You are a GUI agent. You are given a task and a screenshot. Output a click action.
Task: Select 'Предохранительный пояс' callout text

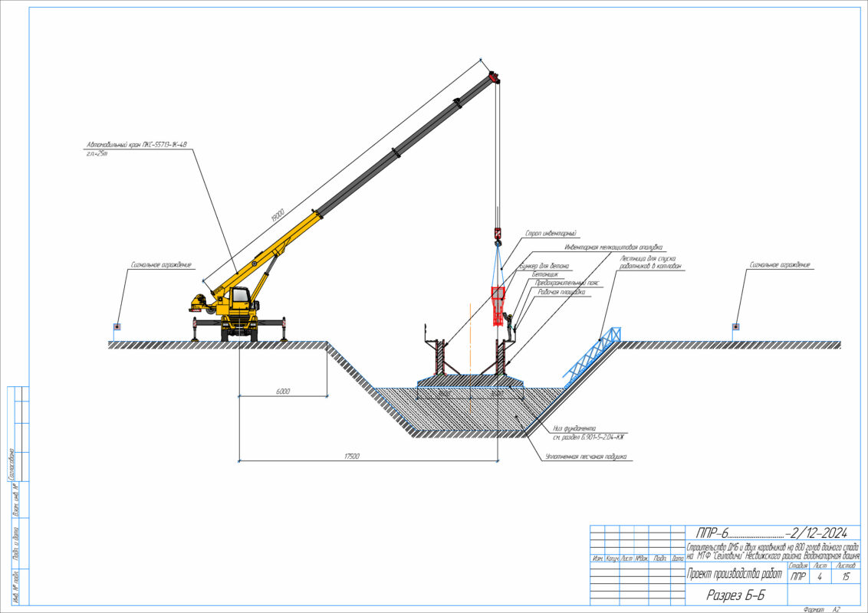(x=567, y=283)
